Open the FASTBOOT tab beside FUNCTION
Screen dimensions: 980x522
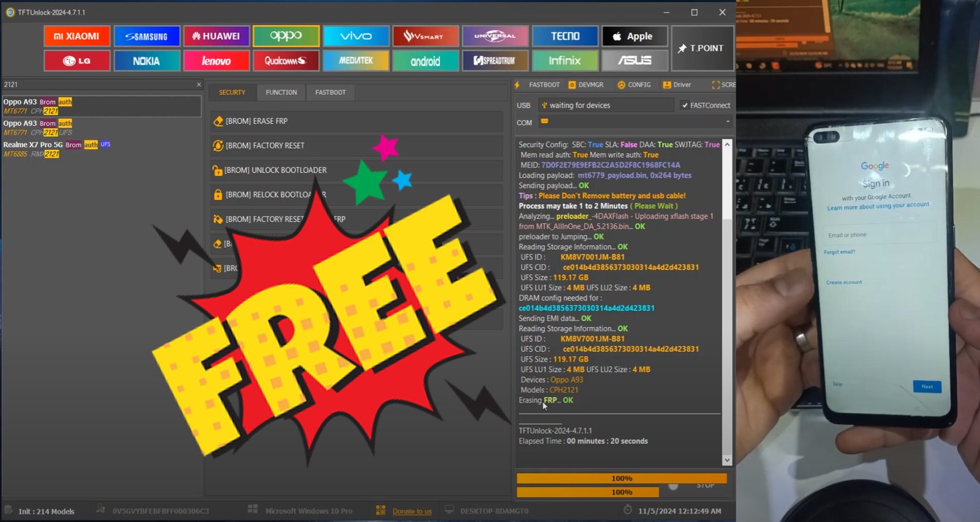[331, 92]
